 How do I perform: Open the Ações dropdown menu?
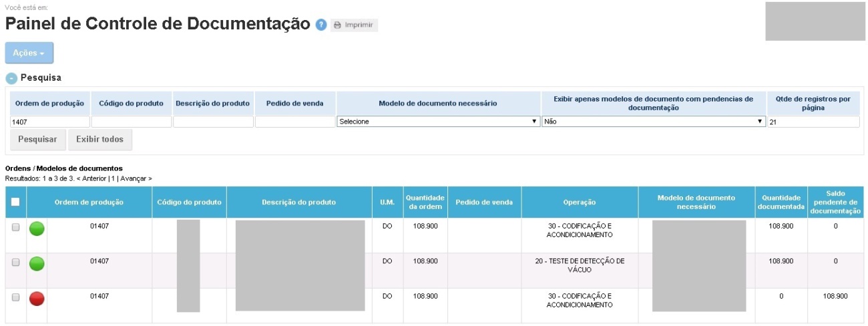tap(29, 53)
